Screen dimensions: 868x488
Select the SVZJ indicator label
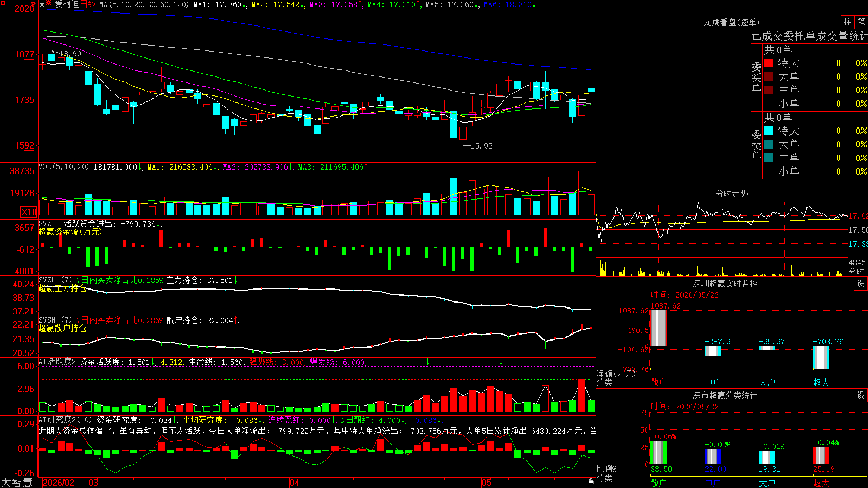click(47, 223)
